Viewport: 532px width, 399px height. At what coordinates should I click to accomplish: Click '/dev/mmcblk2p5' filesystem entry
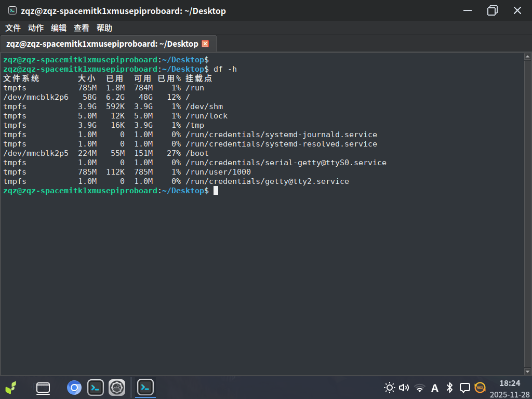tap(36, 153)
